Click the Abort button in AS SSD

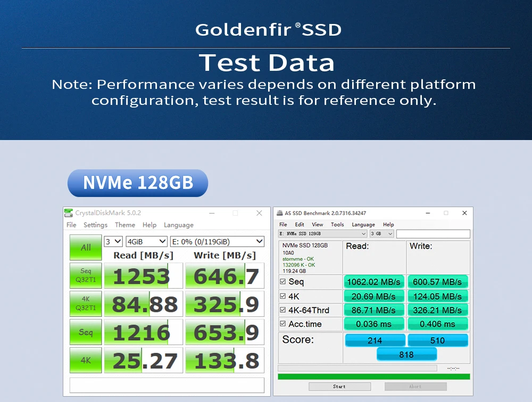click(415, 387)
